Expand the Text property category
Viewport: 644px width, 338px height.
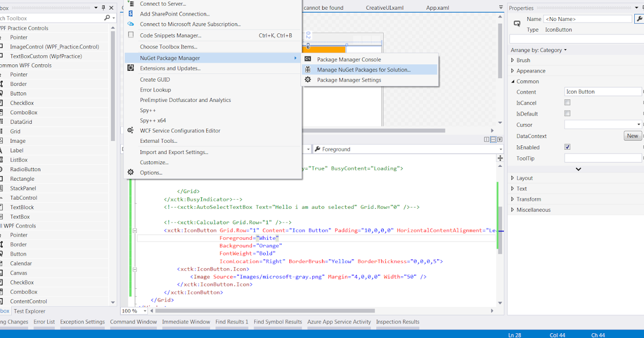[513, 189]
